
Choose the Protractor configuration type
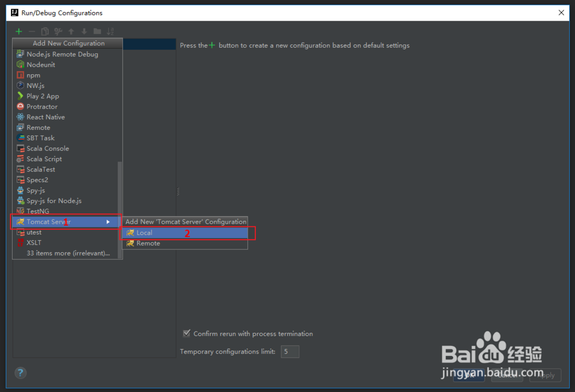click(x=67, y=107)
